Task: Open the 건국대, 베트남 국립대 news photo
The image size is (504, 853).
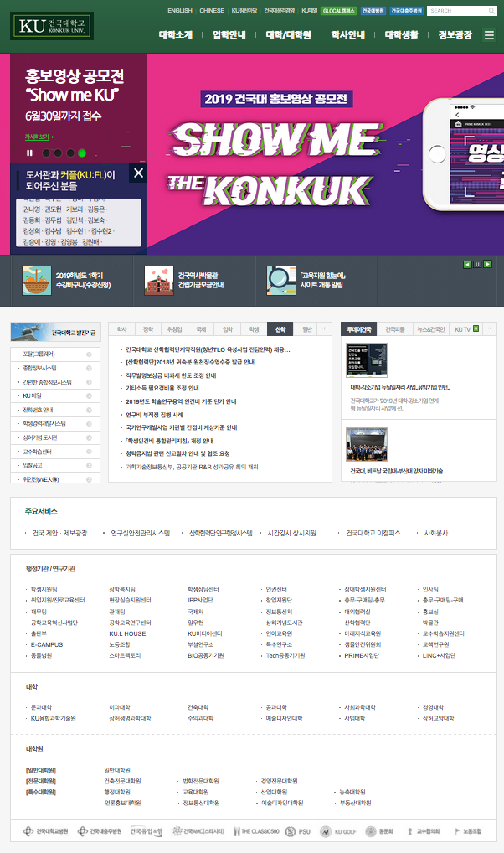Action: coord(367,444)
